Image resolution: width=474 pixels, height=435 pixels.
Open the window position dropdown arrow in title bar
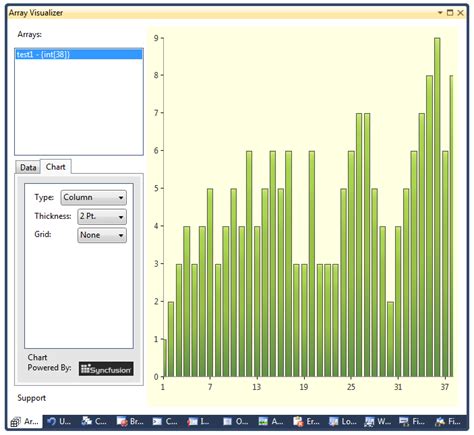[x=440, y=13]
